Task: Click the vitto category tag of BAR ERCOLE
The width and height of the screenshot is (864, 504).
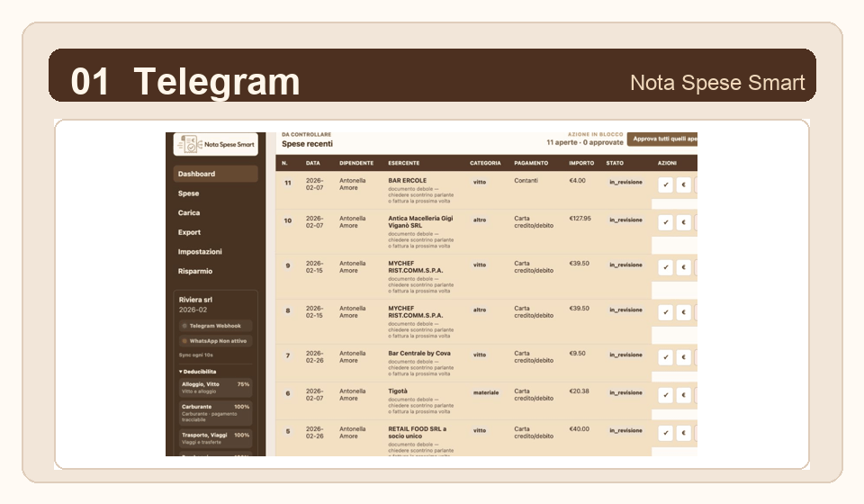Action: coord(480,183)
